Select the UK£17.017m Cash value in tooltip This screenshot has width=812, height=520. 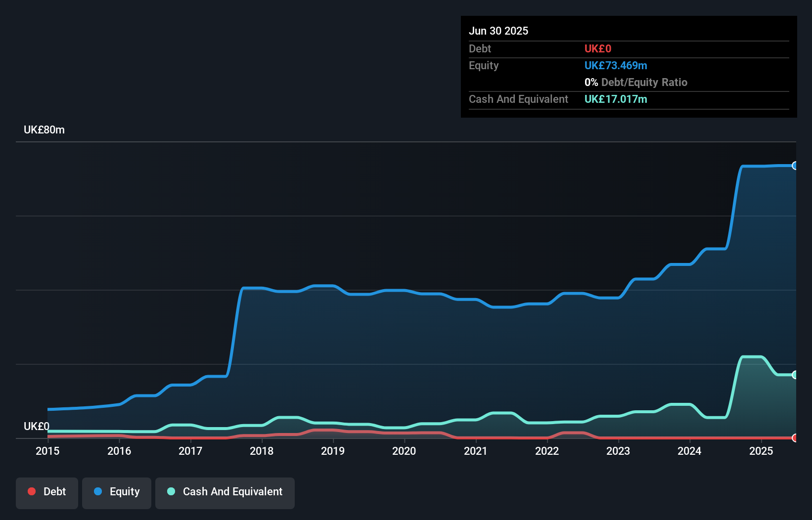click(616, 99)
